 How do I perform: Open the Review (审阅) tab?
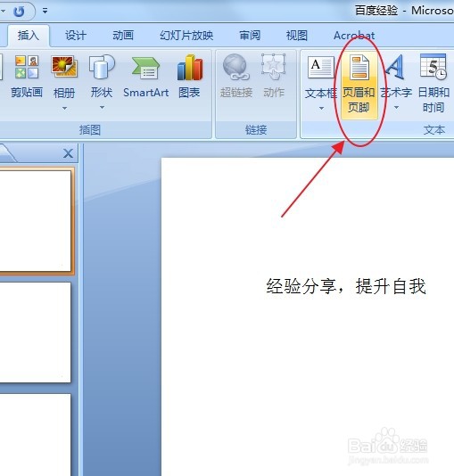click(250, 36)
